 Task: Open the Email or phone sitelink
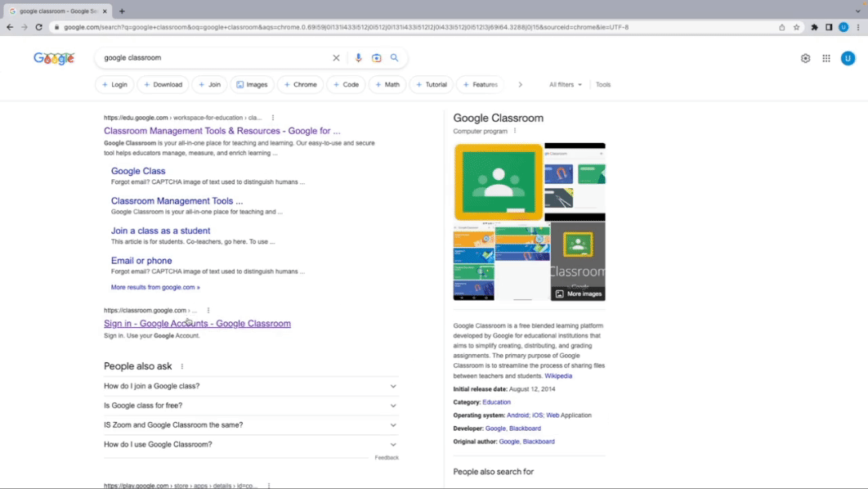click(x=141, y=261)
